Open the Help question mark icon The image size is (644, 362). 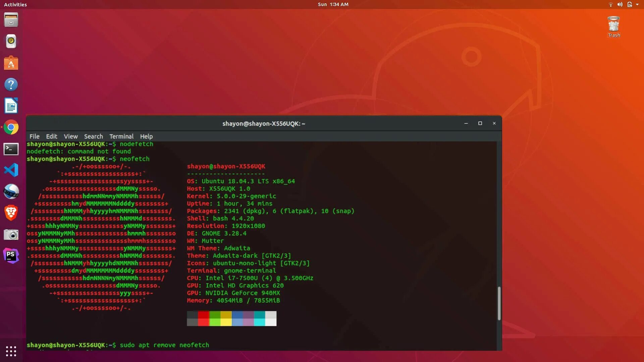(11, 84)
